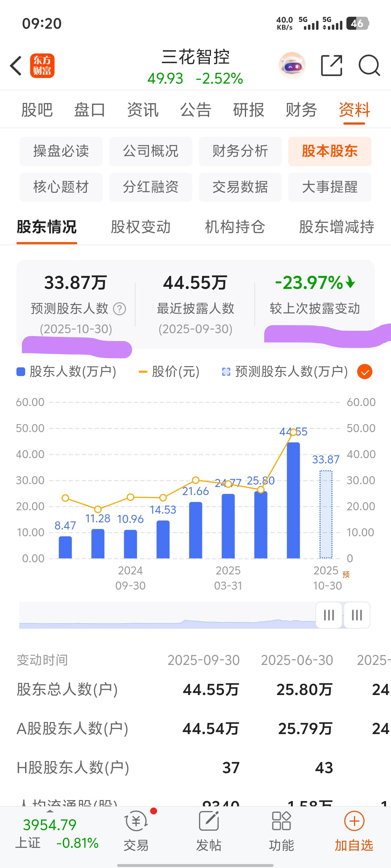
Task: Tap the 21.66 bar in chart
Action: click(x=196, y=530)
